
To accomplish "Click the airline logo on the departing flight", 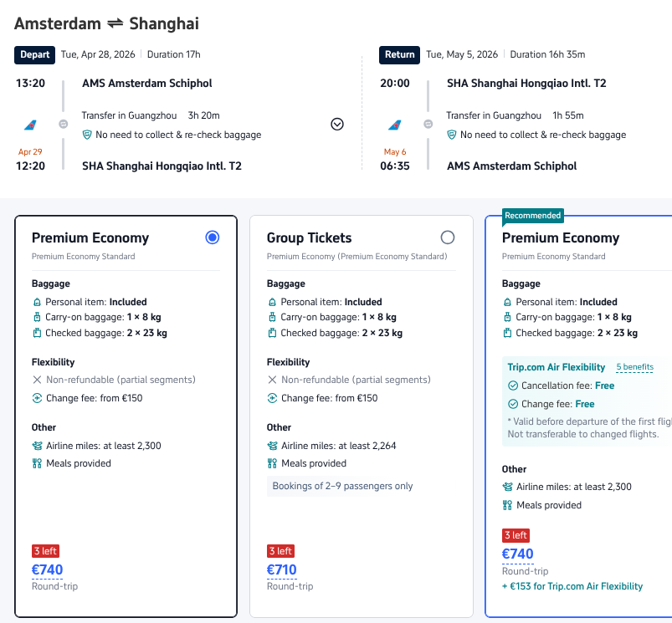I will 30,125.
